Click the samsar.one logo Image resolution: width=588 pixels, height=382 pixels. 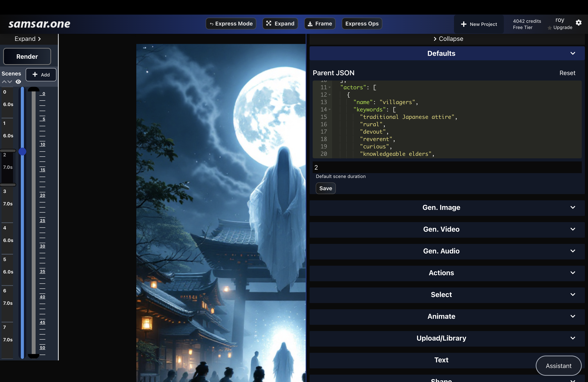39,24
